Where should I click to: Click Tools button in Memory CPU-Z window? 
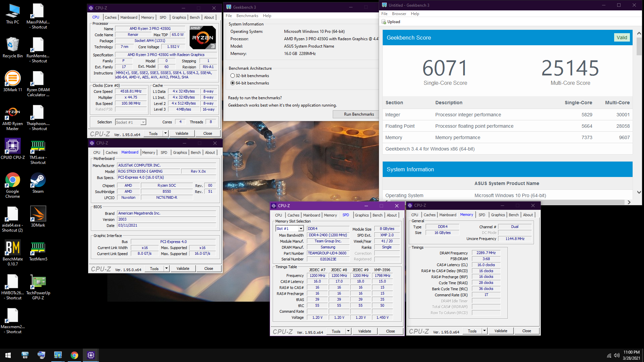(x=472, y=331)
